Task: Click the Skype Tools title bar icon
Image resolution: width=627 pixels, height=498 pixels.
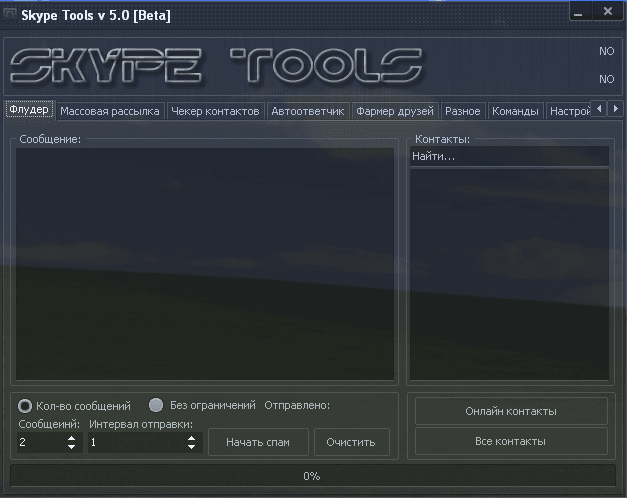Action: 10,15
